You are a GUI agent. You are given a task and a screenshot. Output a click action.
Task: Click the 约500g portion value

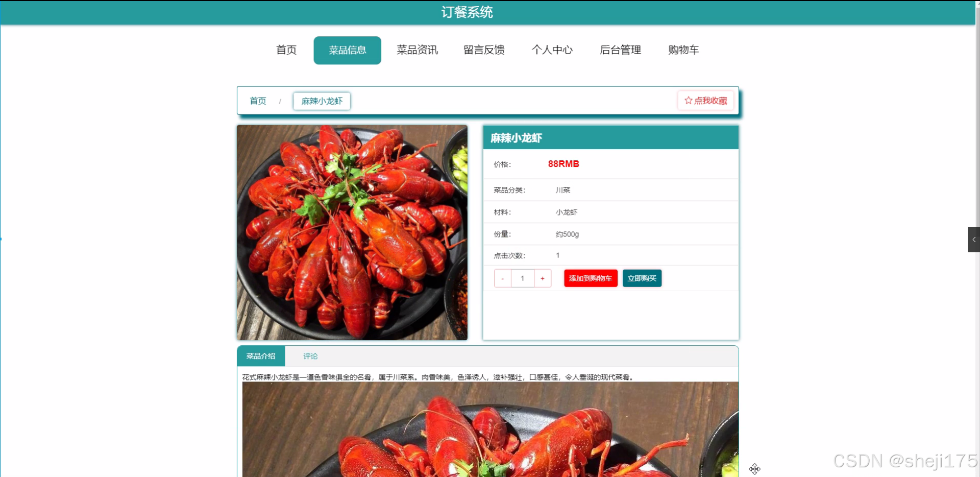[x=567, y=234]
